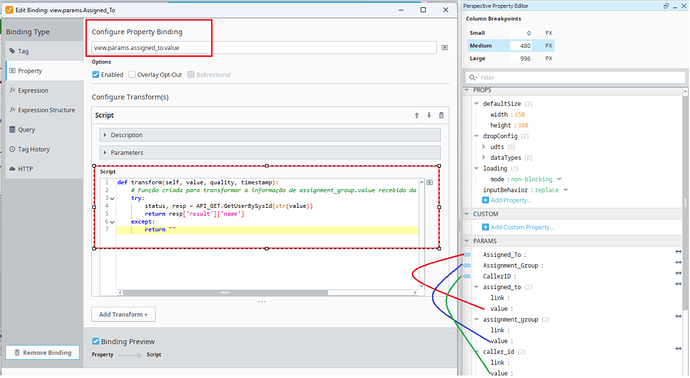Viewport: 690px width, 378px height.
Task: Click the direction arrow icon for caller_id
Action: 678,349
